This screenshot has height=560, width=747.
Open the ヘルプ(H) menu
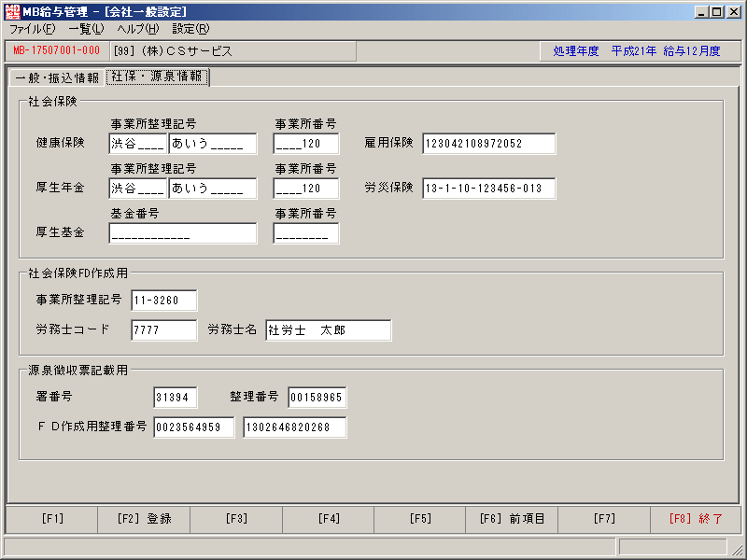pyautogui.click(x=138, y=29)
